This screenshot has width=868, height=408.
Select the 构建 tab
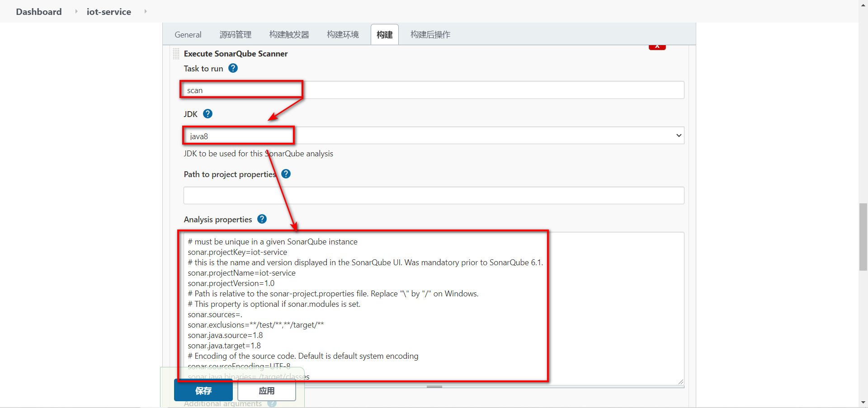click(385, 35)
